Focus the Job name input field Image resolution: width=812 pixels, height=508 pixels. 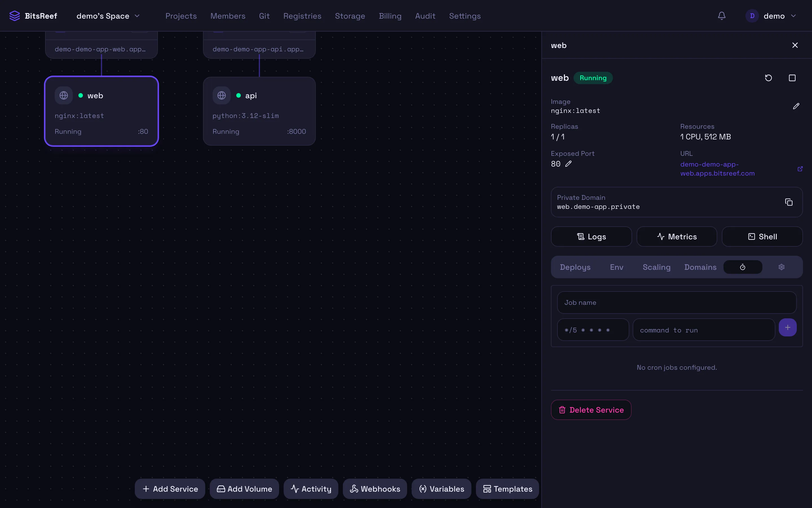pyautogui.click(x=676, y=303)
